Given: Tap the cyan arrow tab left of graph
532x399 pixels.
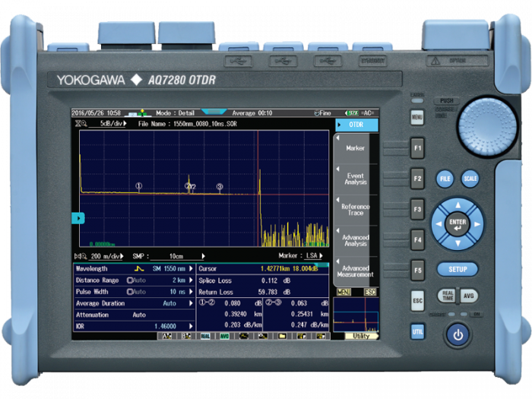Looking at the screenshot, I should [78, 218].
